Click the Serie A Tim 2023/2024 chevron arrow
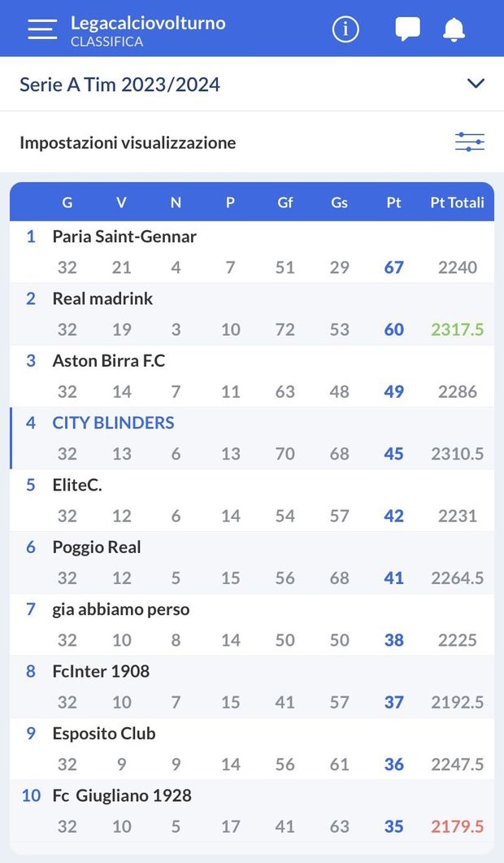 (476, 84)
